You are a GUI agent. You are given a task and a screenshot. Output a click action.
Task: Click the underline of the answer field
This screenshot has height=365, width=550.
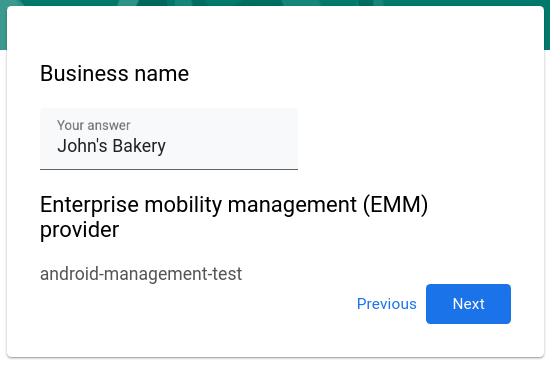click(x=169, y=169)
